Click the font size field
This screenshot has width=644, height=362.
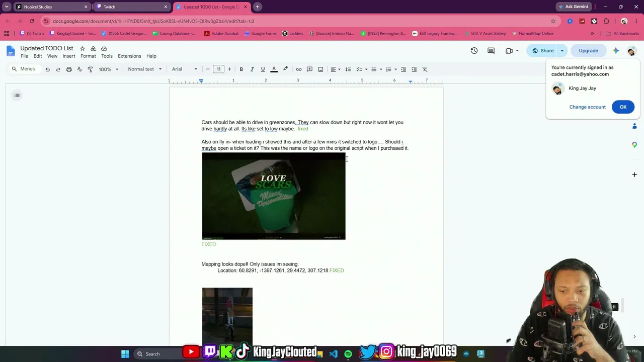[x=218, y=69]
